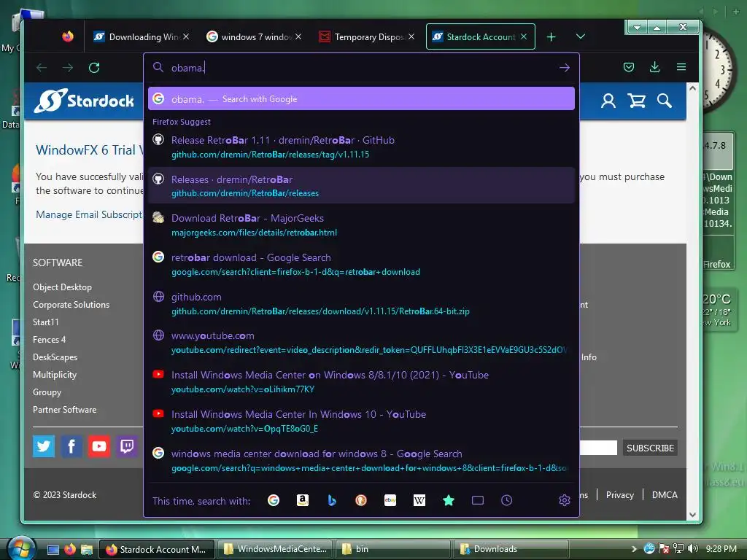Open search settings gear icon
The image size is (747, 560).
565,500
